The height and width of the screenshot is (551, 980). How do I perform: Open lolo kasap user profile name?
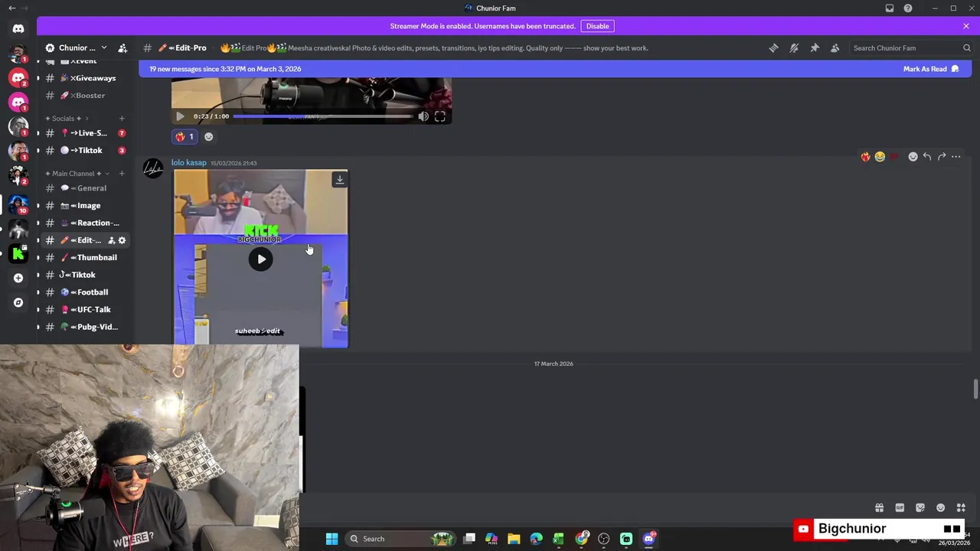point(189,163)
